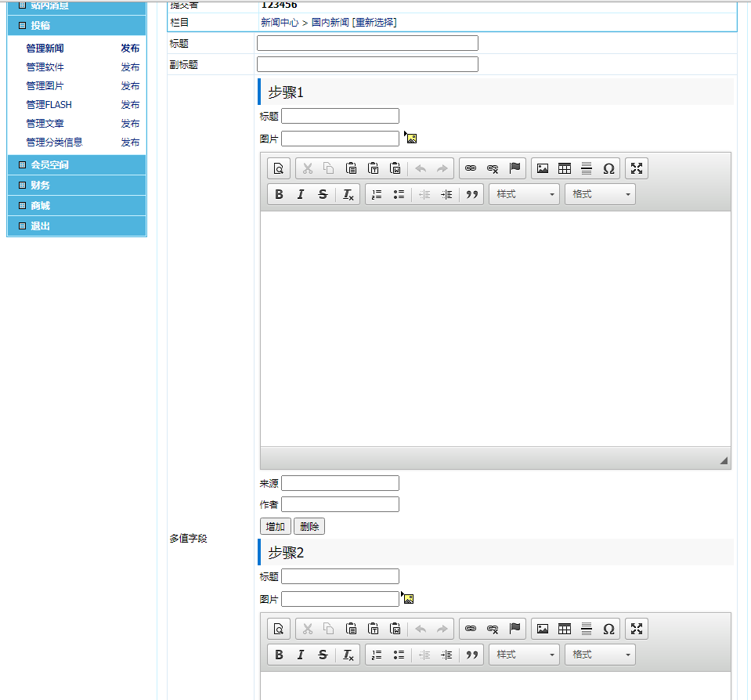Grab the resize handle of 步骤1 editor
751x700 pixels.
pyautogui.click(x=724, y=460)
